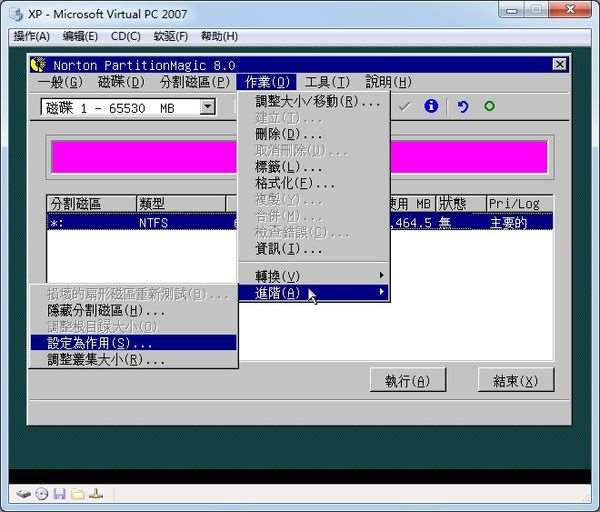Image resolution: width=600 pixels, height=512 pixels.
Task: Click the blue undo arrow icon
Action: pyautogui.click(x=462, y=106)
